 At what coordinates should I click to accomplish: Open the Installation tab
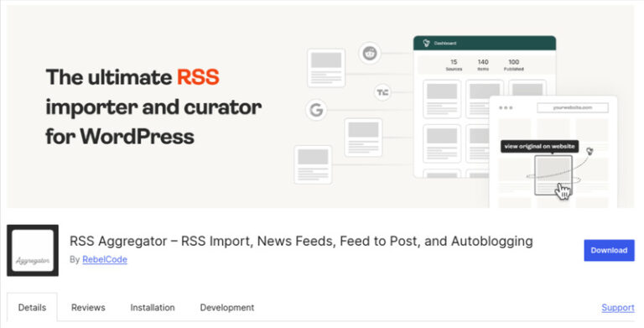tap(153, 308)
